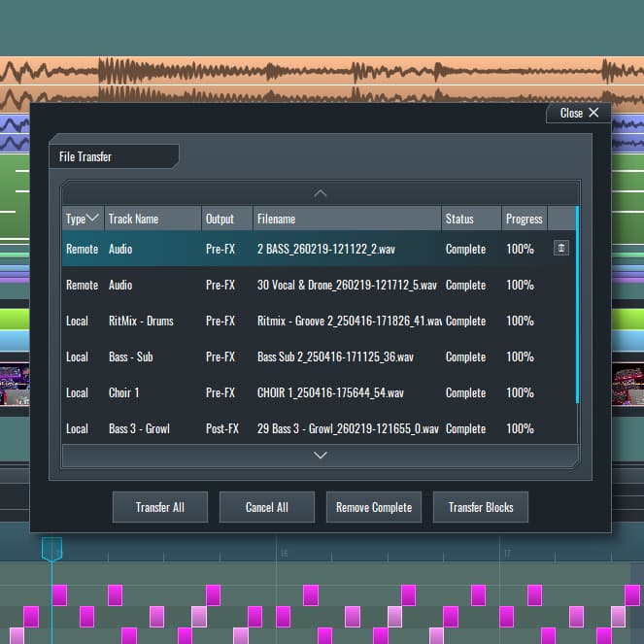Click the Bass 3 - Growl track name
Viewport: 644px width, 644px height.
pos(139,428)
